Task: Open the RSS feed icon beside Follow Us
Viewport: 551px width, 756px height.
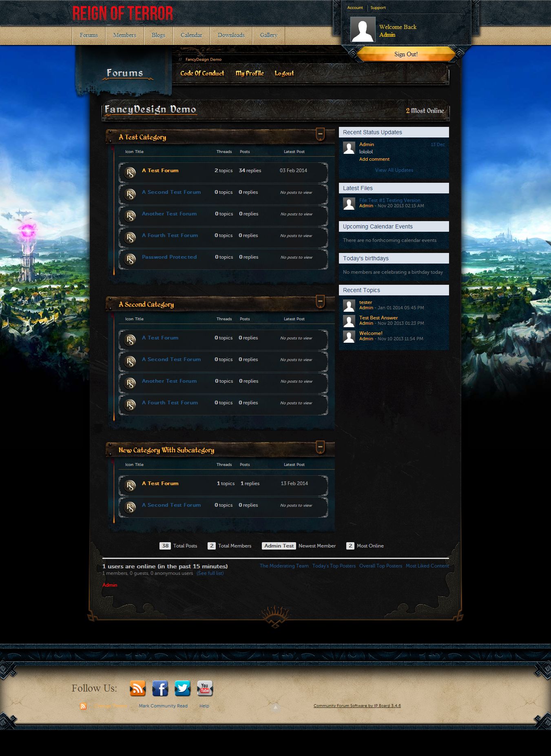Action: 138,688
